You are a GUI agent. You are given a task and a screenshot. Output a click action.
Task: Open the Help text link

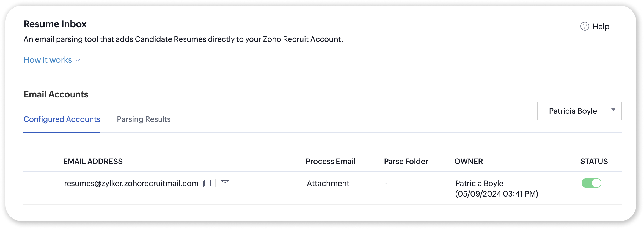601,26
